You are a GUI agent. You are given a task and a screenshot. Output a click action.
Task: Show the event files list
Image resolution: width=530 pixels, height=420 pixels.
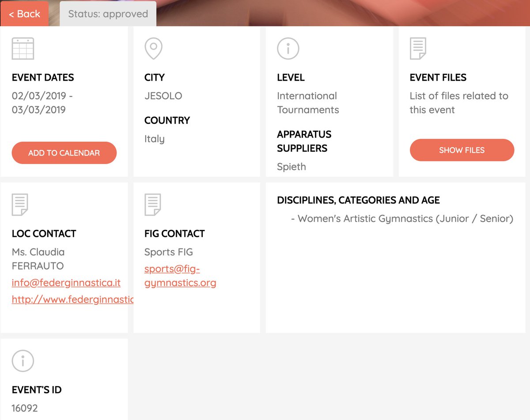click(x=462, y=150)
